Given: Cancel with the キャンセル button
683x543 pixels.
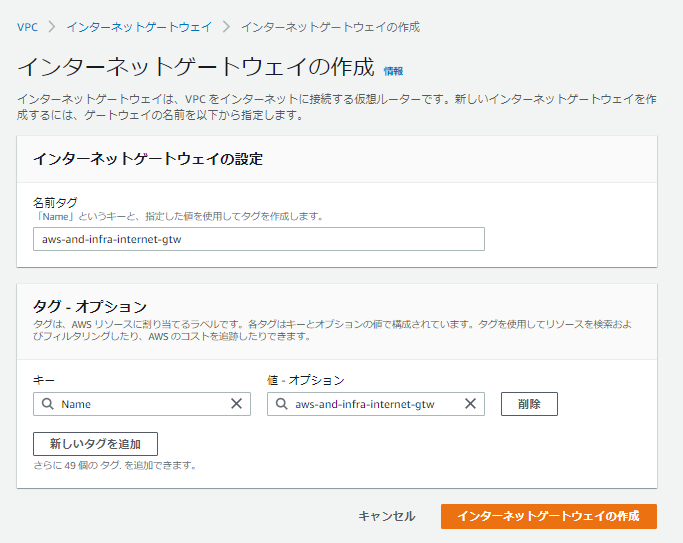Looking at the screenshot, I should [387, 516].
